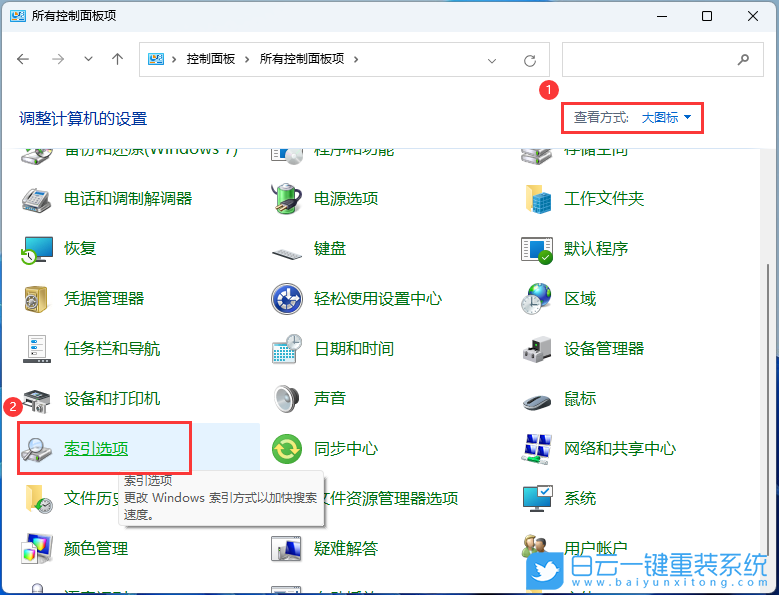Click the 所有控制面板项 breadcrumb
The image size is (779, 595).
(x=302, y=59)
